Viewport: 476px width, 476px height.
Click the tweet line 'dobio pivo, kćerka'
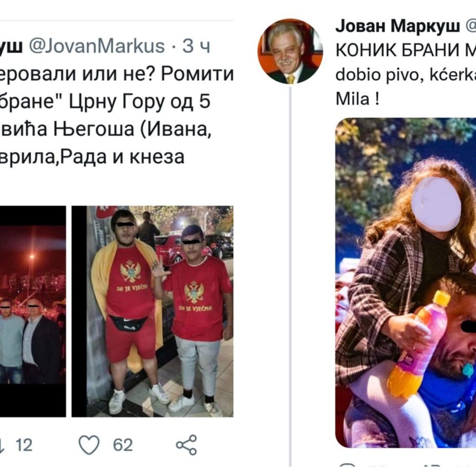click(x=406, y=75)
